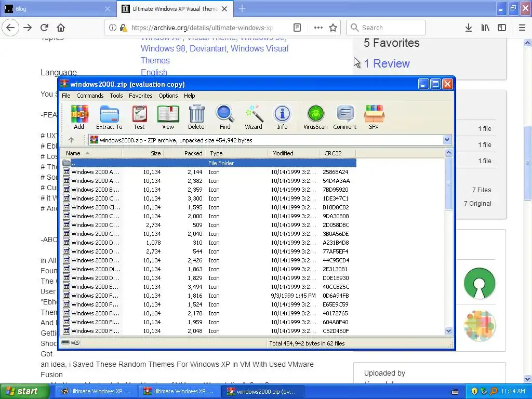The width and height of the screenshot is (532, 399).
Task: Open Firefox library icon
Action: pos(485,28)
